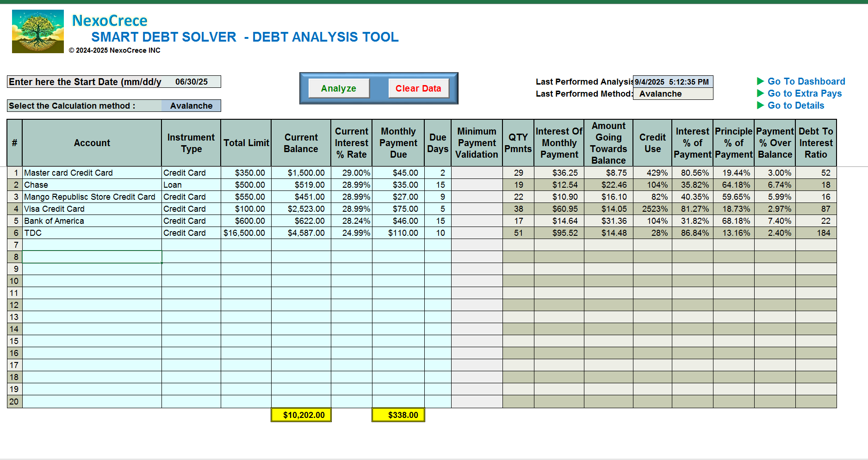Open the Go to Extra Pays link
Viewport: 868px width, 460px height.
coord(804,93)
